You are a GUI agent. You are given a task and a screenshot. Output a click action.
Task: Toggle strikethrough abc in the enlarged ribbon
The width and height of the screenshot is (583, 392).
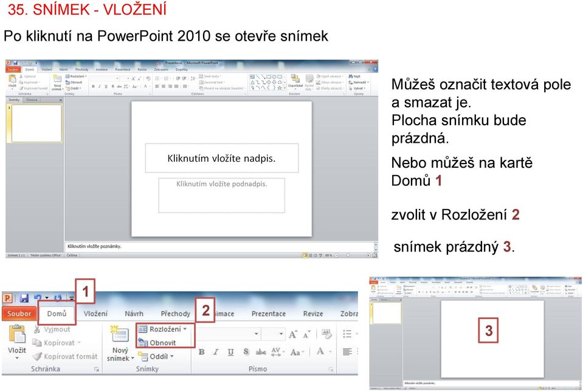[x=261, y=351]
